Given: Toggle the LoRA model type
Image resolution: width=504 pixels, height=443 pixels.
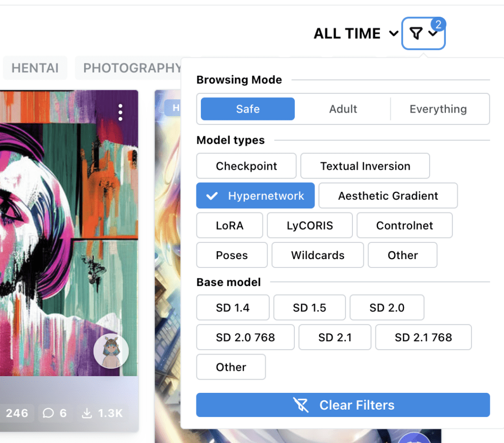Looking at the screenshot, I should click(x=229, y=225).
